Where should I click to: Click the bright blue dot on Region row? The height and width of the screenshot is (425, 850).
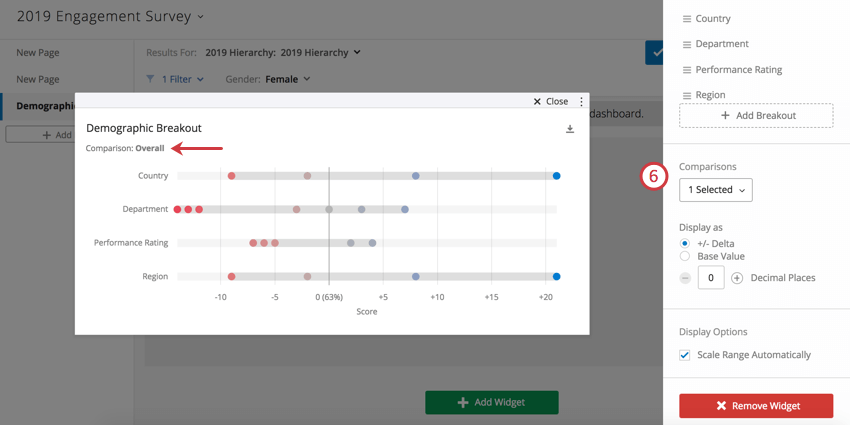point(556,276)
